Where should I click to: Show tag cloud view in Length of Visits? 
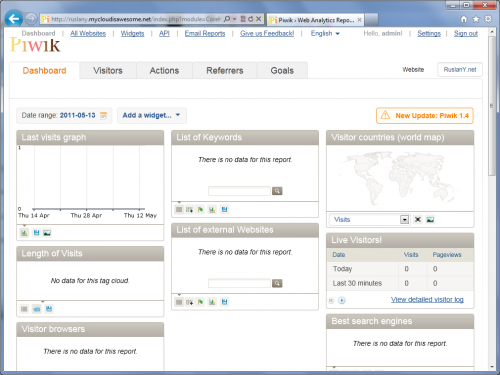(x=37, y=309)
